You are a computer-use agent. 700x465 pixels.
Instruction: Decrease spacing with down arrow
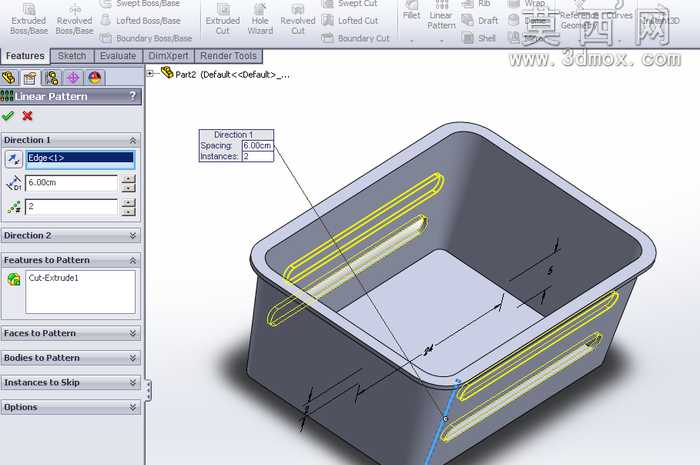coord(129,188)
